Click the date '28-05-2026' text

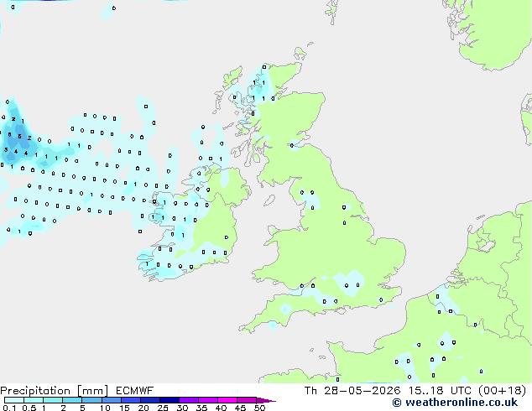[x=362, y=391]
